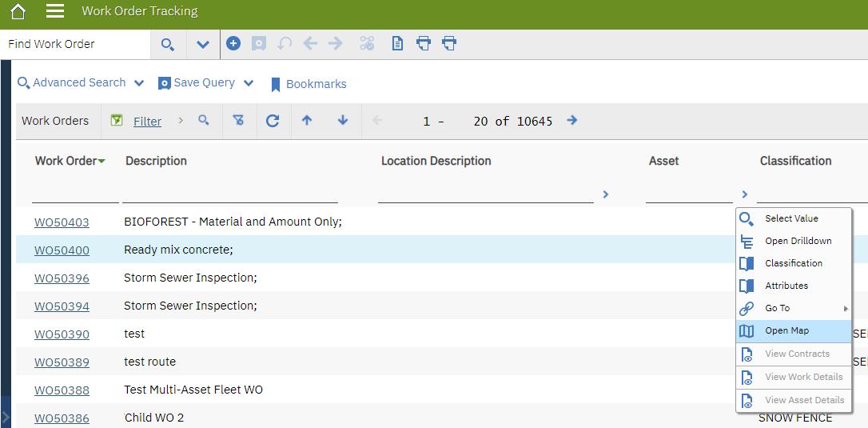Open the Create Report document icon

[397, 43]
